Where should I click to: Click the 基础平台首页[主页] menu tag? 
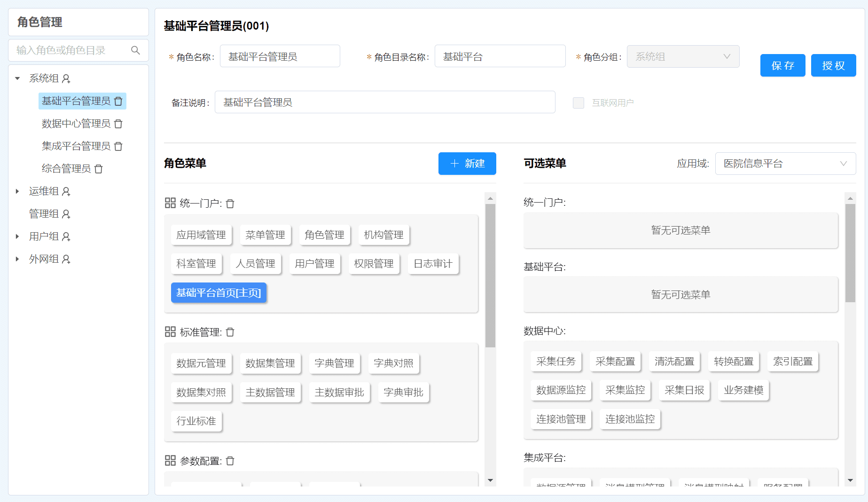[219, 293]
